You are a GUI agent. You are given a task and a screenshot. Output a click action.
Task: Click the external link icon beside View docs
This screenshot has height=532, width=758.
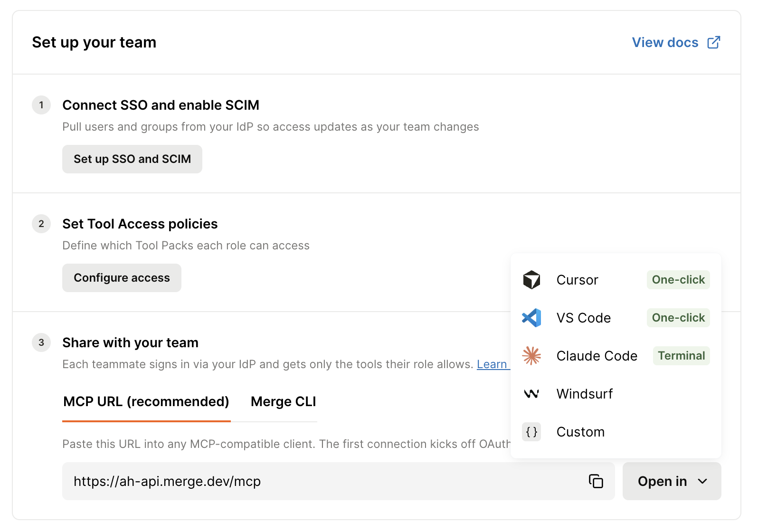714,42
